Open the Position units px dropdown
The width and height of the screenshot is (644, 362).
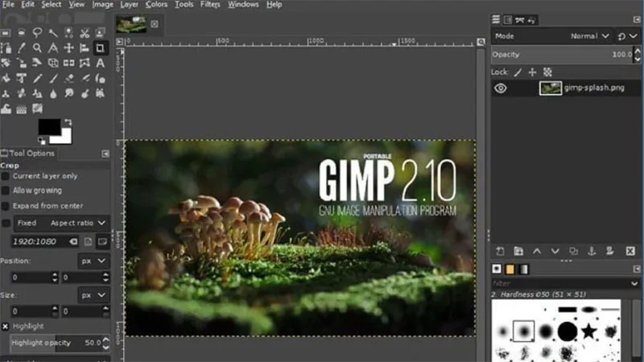[93, 261]
